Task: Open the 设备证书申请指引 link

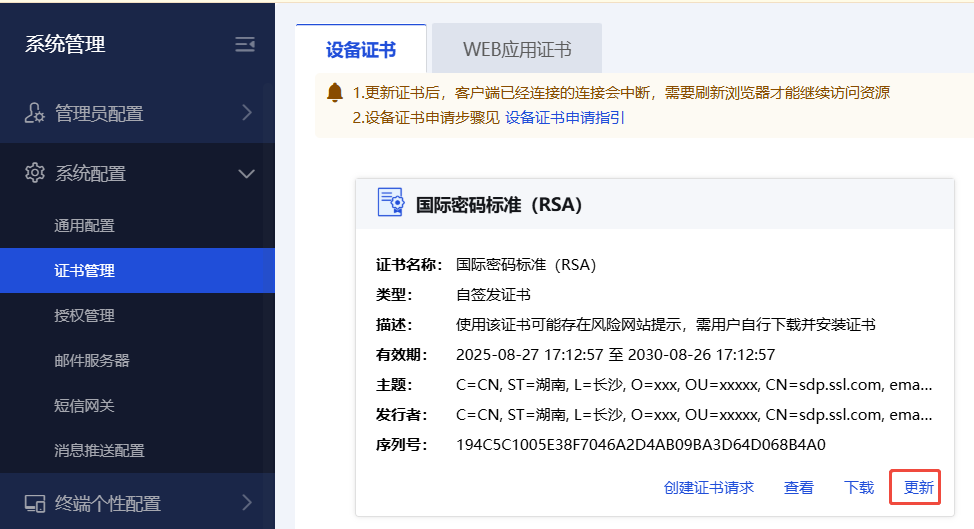Action: coord(564,117)
